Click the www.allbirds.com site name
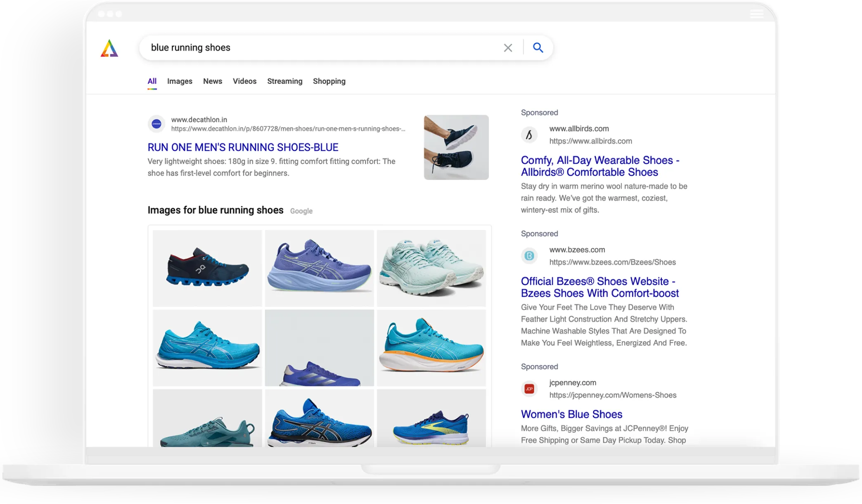The image size is (862, 504). pos(579,129)
